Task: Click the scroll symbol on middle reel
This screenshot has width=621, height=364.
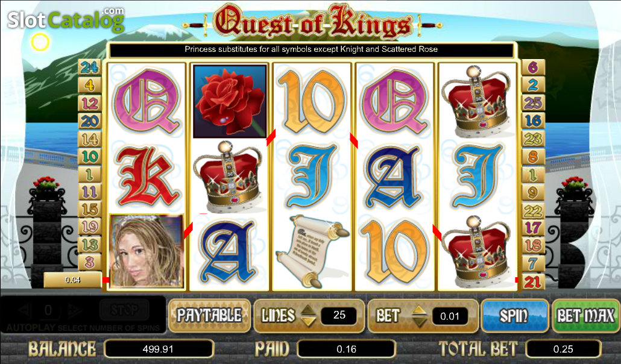Action: (312, 251)
